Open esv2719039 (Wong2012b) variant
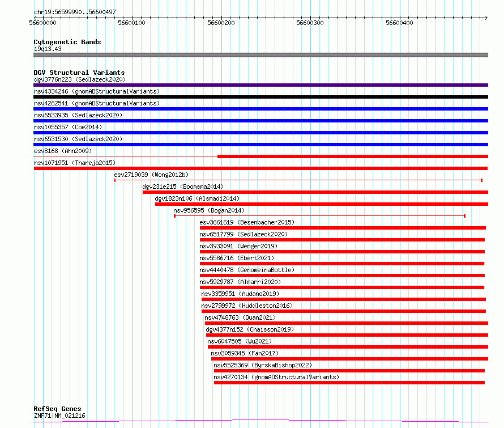Screen dimensions: 504x428 (151, 175)
